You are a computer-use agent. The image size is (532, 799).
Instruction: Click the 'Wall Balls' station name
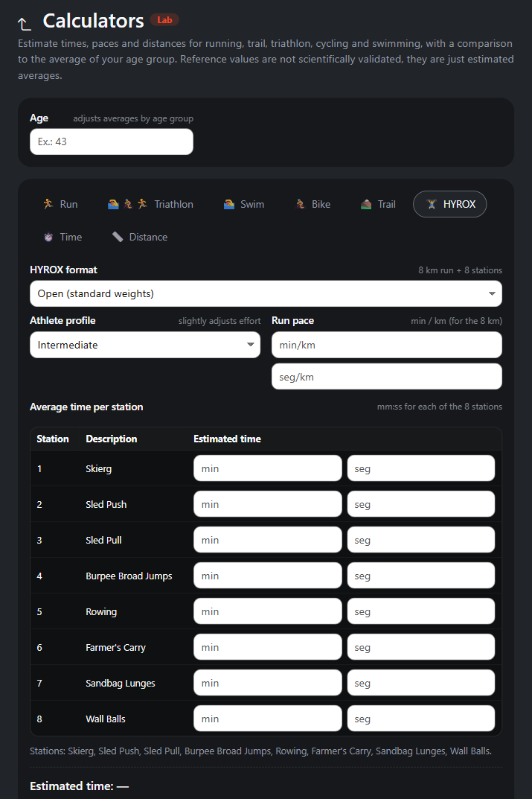click(x=106, y=719)
